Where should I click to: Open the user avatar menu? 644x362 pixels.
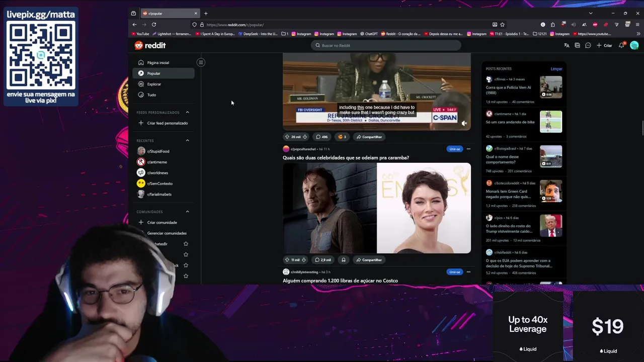coord(634,45)
